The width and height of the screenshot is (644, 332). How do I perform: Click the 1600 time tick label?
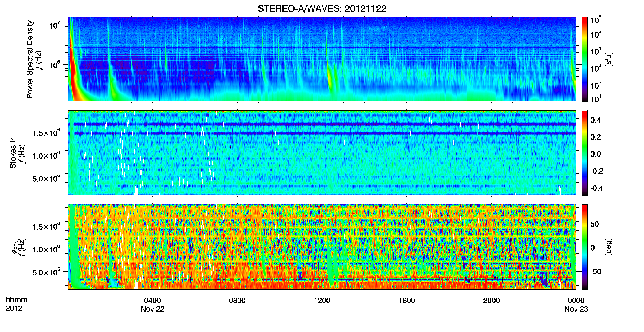407,301
